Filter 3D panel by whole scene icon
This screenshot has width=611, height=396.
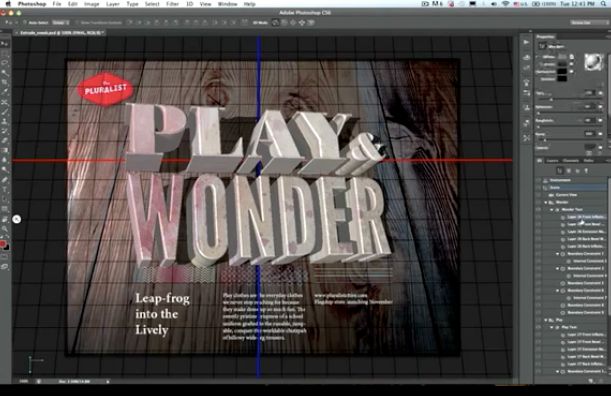pyautogui.click(x=560, y=171)
